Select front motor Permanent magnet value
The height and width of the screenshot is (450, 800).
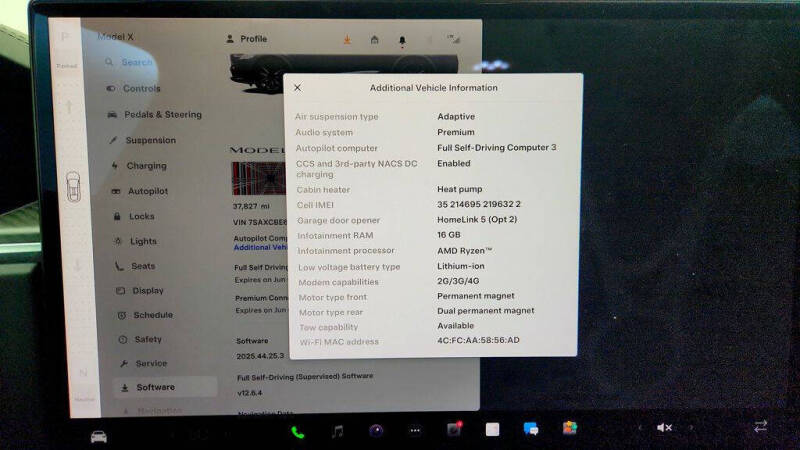click(x=476, y=296)
